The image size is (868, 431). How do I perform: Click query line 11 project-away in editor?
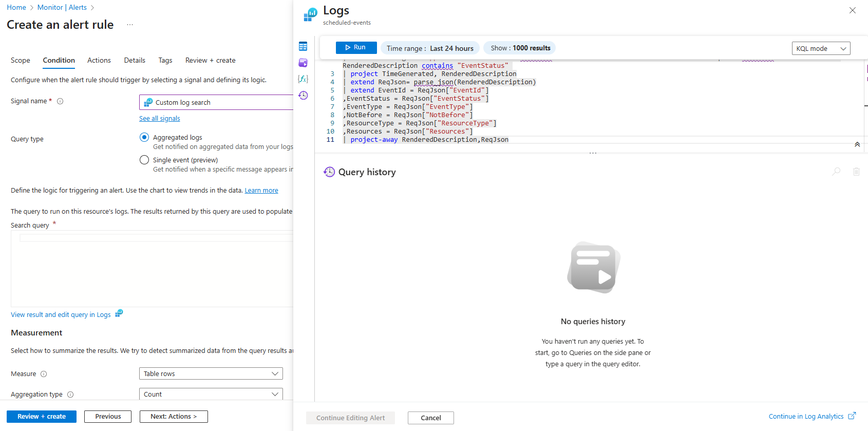click(x=425, y=140)
